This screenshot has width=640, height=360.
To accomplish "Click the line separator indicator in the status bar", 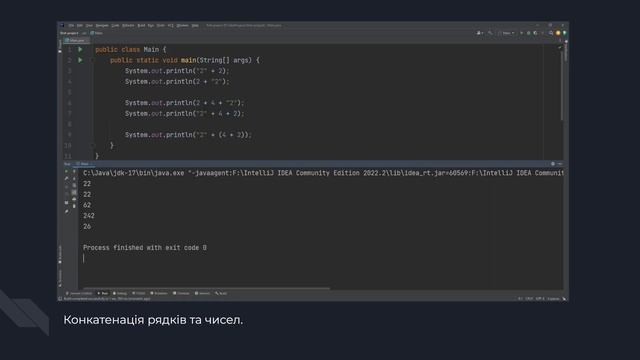I will coord(529,299).
